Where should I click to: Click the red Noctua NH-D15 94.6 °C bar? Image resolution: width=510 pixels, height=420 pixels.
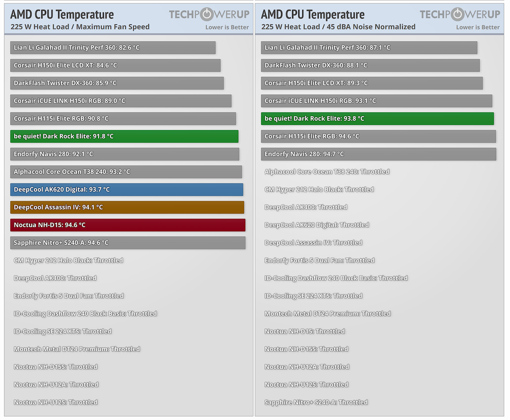[128, 225]
